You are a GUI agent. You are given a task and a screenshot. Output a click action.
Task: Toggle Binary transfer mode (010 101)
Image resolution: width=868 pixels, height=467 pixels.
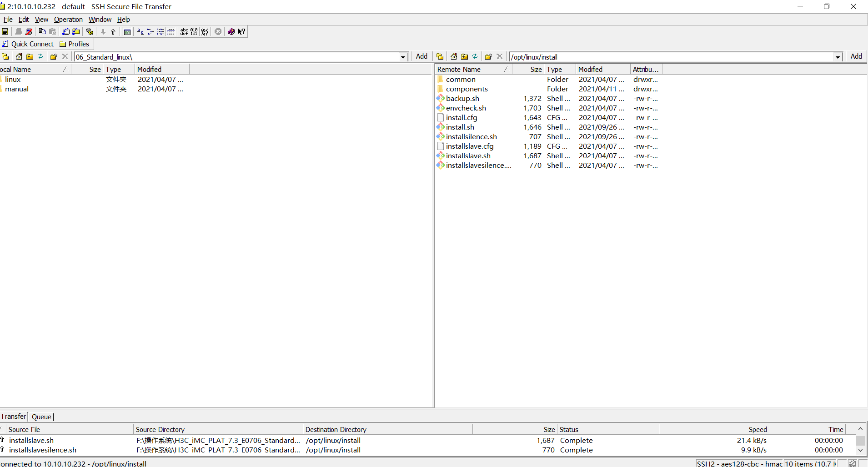[194, 31]
